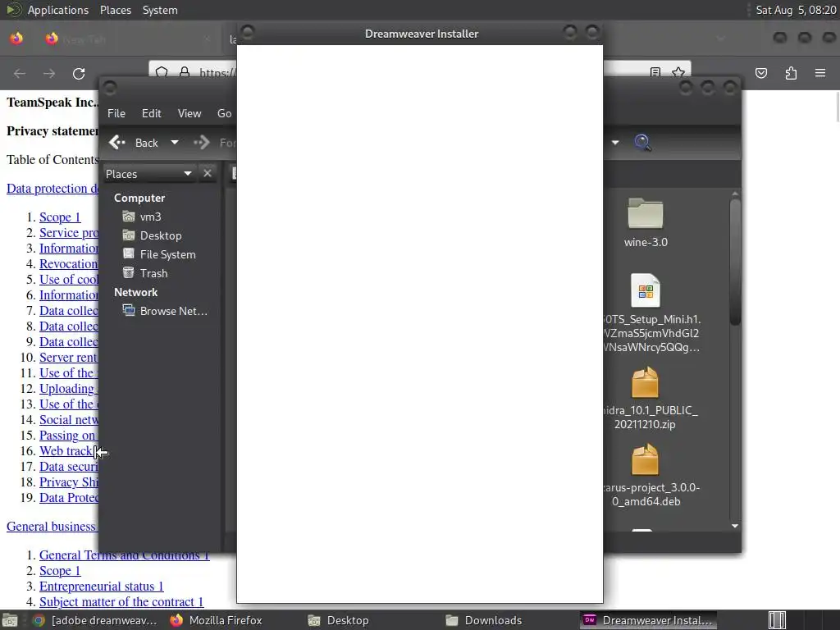The image size is (840, 630).
Task: Open the Web tracking link item 16
Action: click(x=67, y=451)
